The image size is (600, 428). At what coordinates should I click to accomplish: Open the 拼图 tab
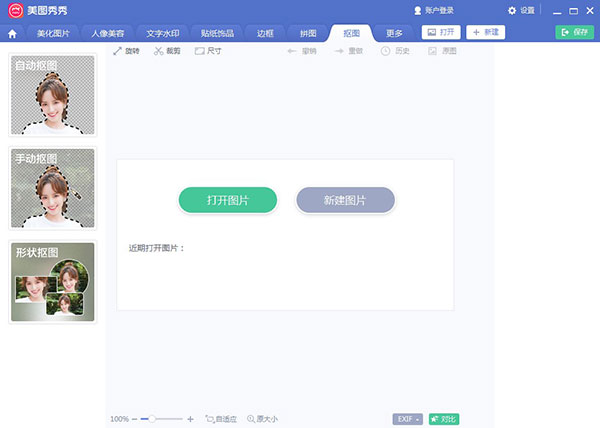308,34
